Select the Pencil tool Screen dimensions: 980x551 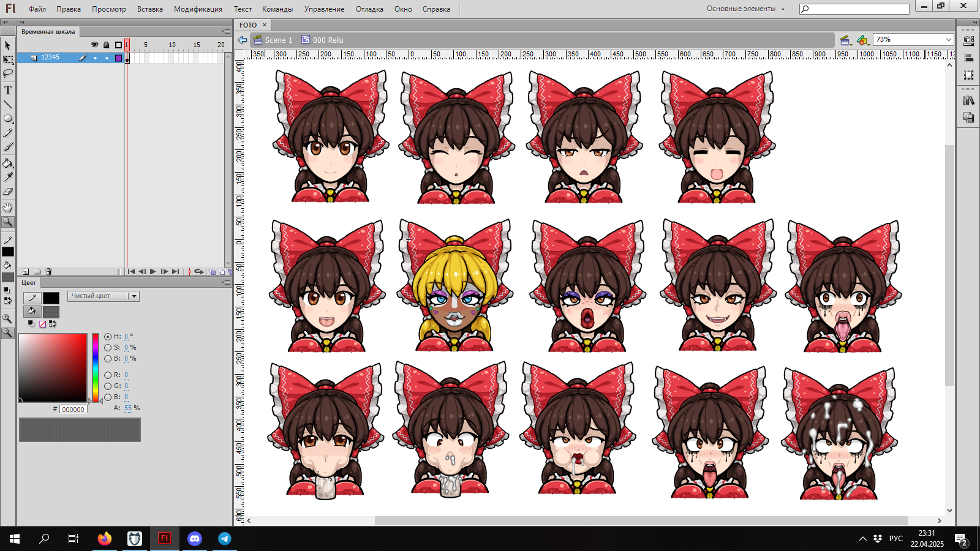click(x=7, y=133)
